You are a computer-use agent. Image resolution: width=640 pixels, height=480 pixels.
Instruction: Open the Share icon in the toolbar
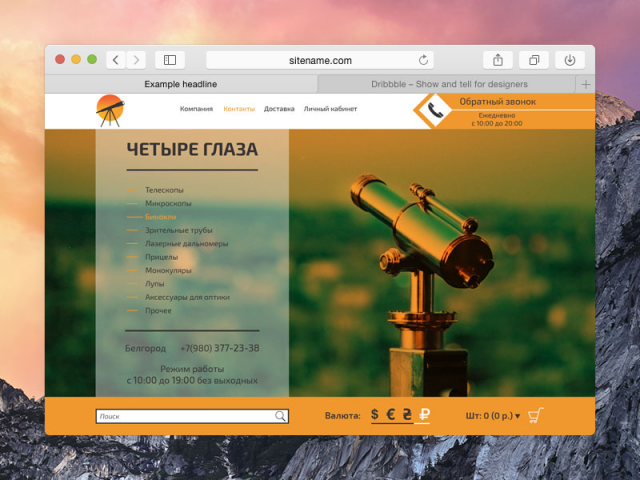pyautogui.click(x=498, y=60)
